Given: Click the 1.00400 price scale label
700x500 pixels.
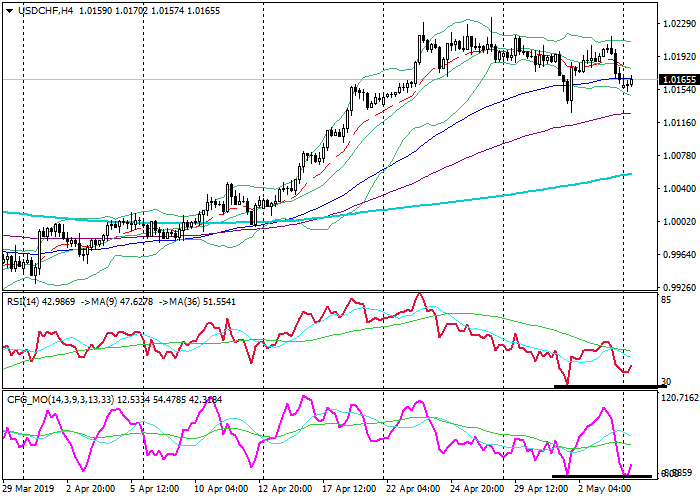Looking at the screenshot, I should (677, 188).
